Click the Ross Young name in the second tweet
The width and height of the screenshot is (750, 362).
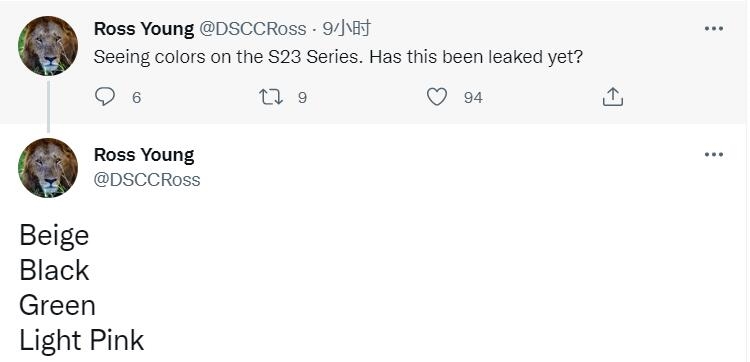coord(144,155)
